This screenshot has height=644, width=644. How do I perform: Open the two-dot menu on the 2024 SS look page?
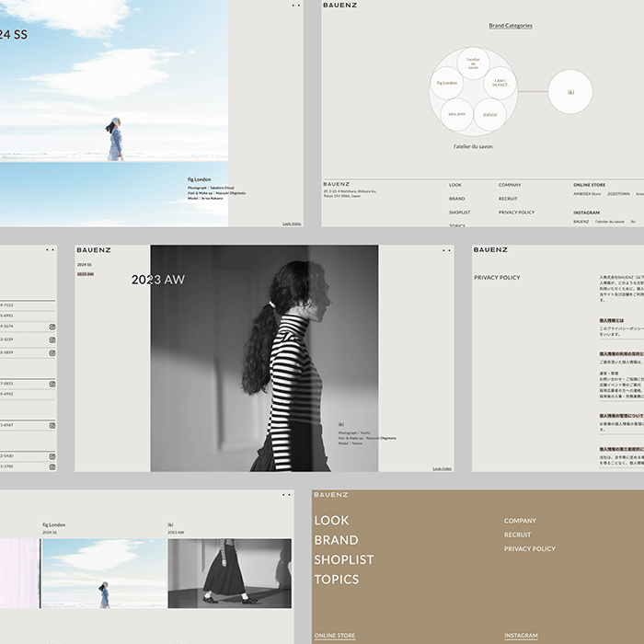(295, 6)
